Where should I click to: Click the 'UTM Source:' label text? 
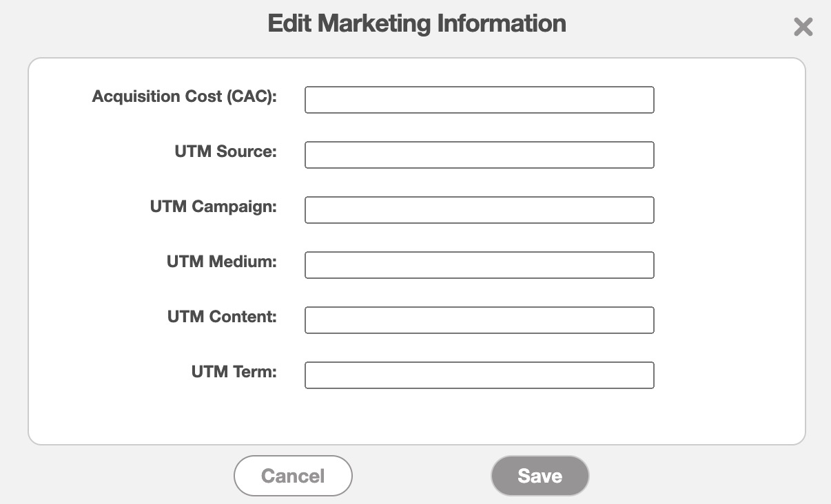[225, 151]
